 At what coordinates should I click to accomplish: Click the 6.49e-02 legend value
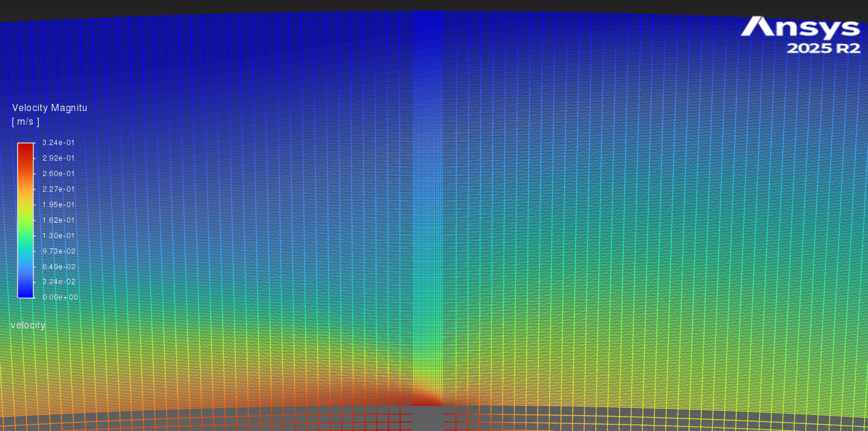coord(59,267)
